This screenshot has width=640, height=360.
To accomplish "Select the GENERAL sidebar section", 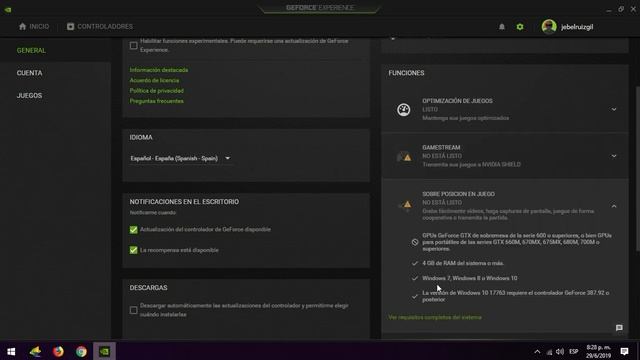I will (31, 51).
